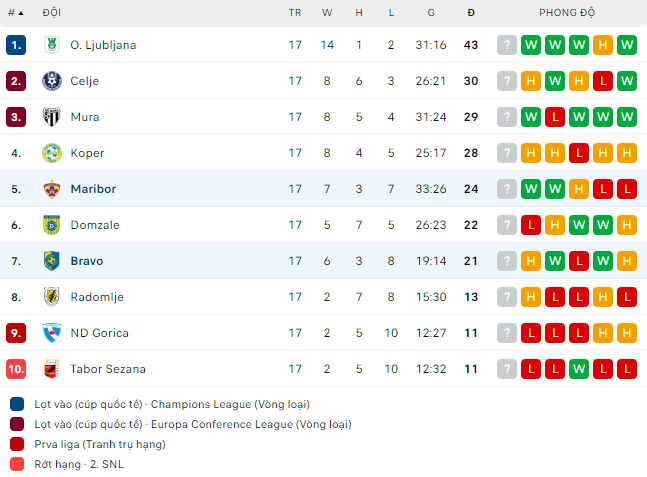Click the Tabor Sezana crest icon
The height and width of the screenshot is (477, 647).
(x=52, y=369)
